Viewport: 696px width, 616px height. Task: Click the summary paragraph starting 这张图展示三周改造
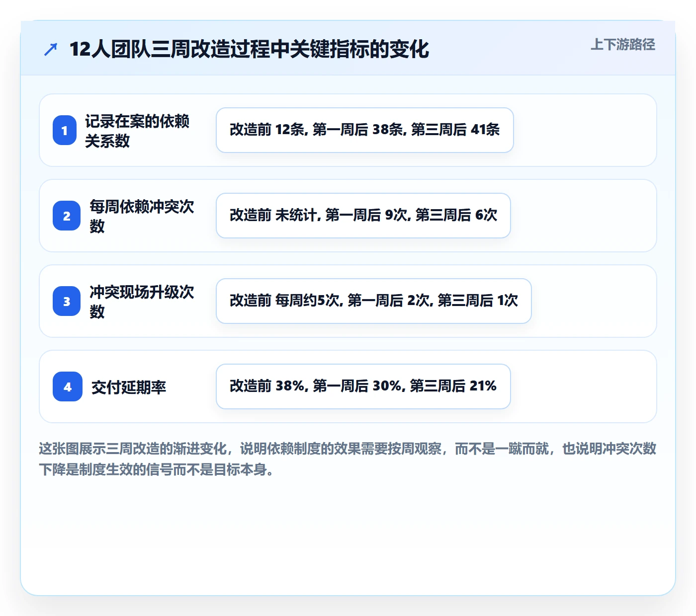348,459
